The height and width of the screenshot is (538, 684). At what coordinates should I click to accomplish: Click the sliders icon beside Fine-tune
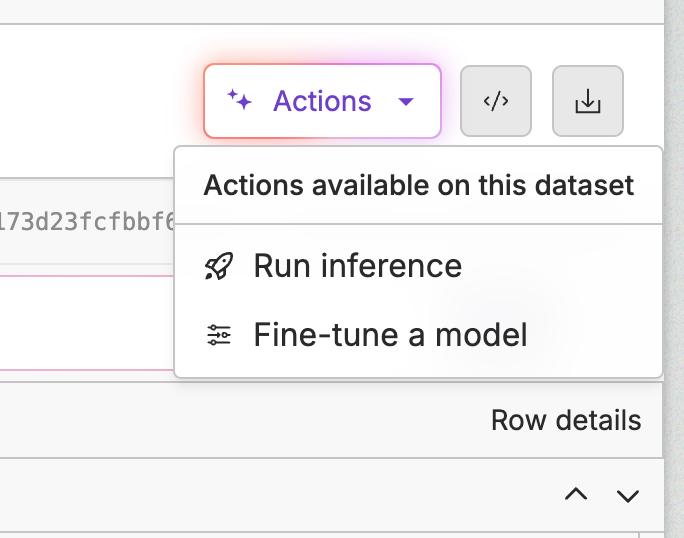coord(218,335)
